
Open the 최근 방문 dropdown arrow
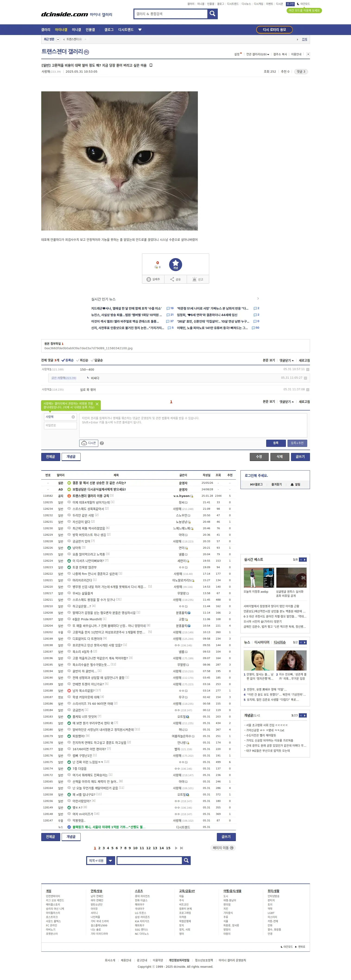58,39
